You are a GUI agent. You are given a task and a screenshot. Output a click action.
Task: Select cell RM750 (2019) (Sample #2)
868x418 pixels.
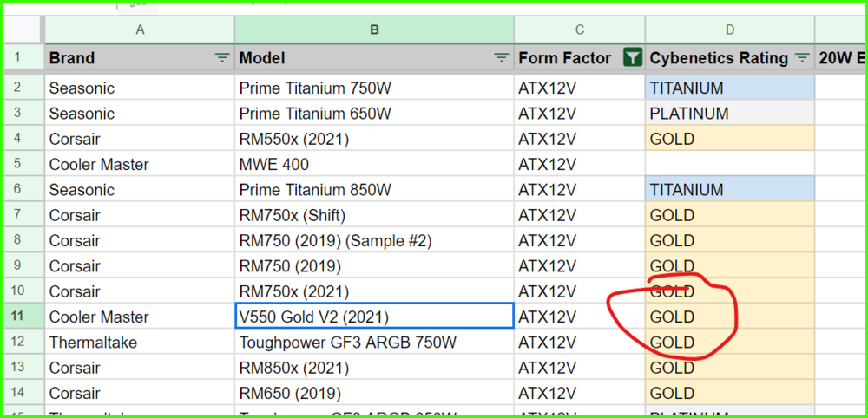pyautogui.click(x=374, y=240)
